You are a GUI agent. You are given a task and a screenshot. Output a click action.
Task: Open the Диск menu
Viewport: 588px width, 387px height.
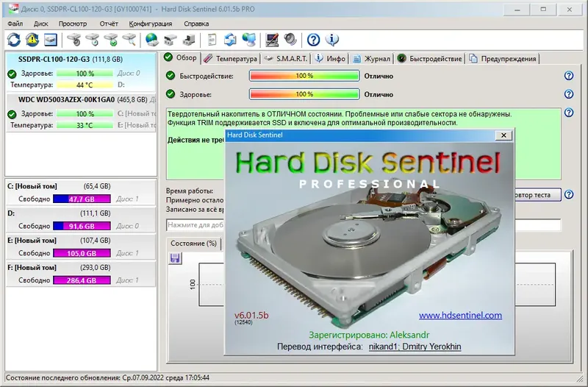point(41,24)
